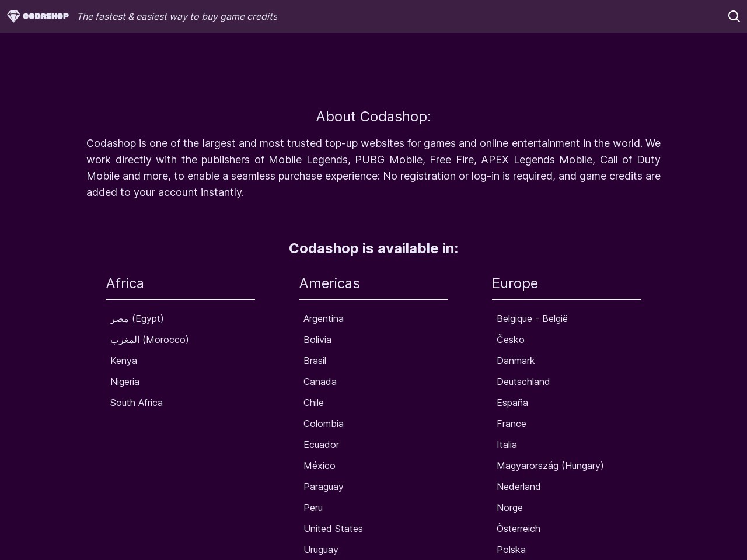
Task: Select Österreich store link
Action: (518, 528)
